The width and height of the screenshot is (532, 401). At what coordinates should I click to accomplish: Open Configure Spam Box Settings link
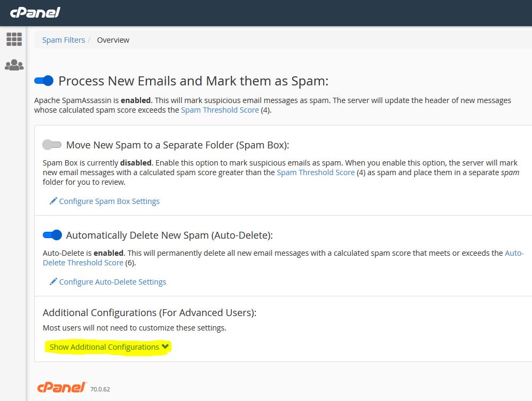click(109, 201)
